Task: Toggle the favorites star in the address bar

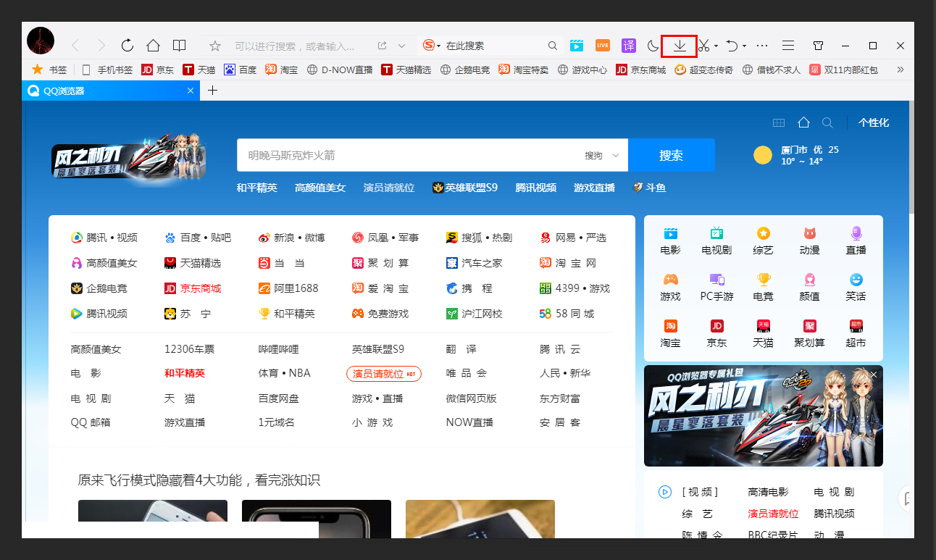Action: click(x=214, y=45)
